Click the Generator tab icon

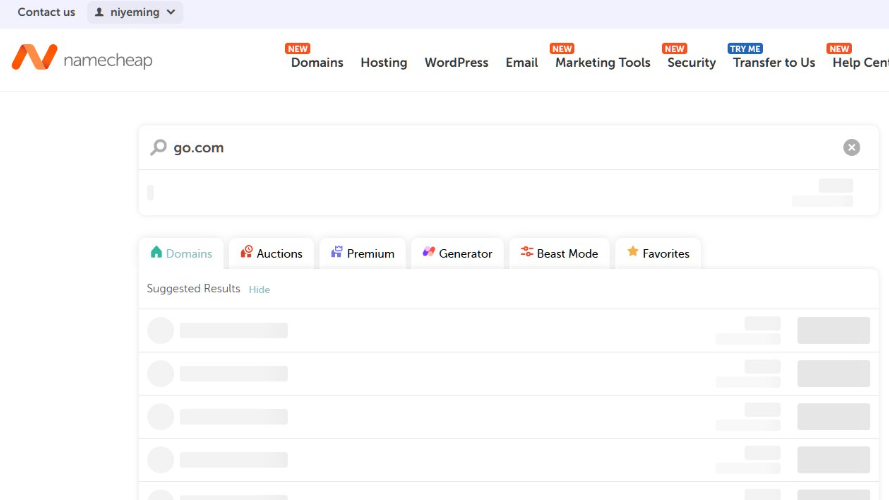coord(429,252)
